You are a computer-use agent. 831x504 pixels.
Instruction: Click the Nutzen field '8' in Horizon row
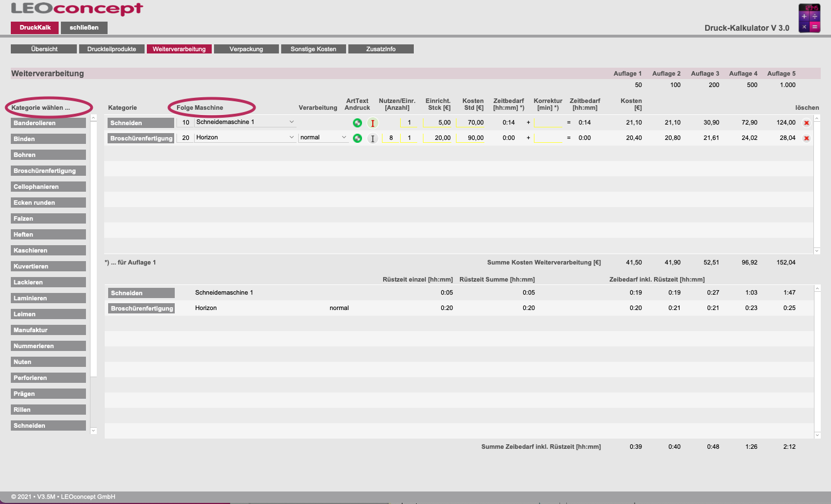[390, 138]
